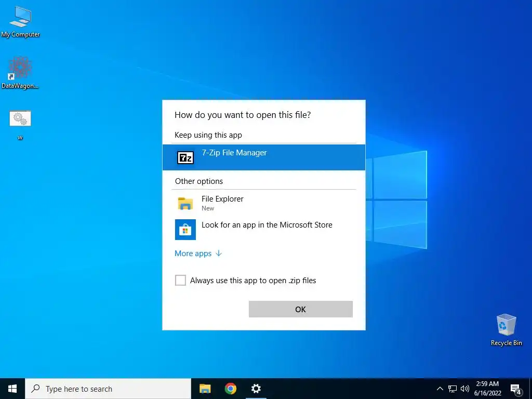Select 7-Zip File Manager option
This screenshot has height=399, width=532.
263,157
